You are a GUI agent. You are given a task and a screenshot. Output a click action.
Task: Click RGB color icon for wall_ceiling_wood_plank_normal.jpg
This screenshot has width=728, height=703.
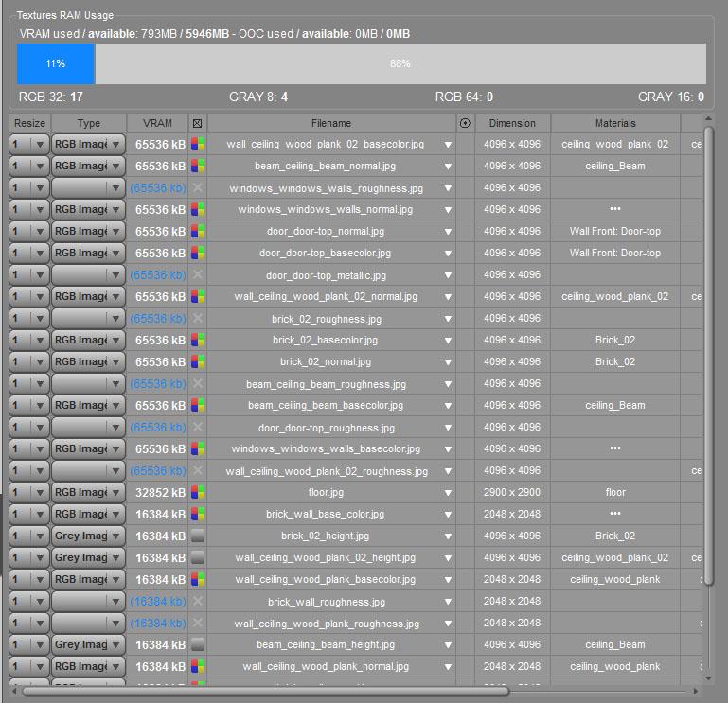[x=198, y=666]
